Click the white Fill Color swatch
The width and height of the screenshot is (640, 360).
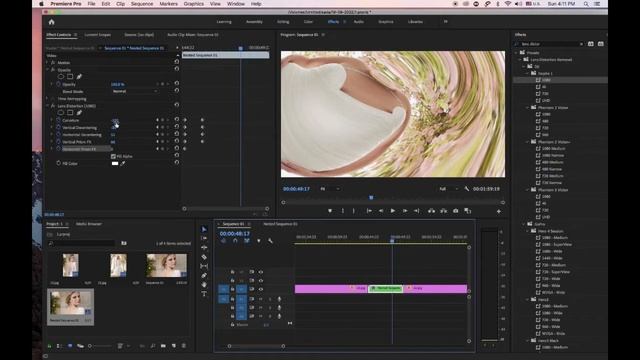tap(115, 163)
